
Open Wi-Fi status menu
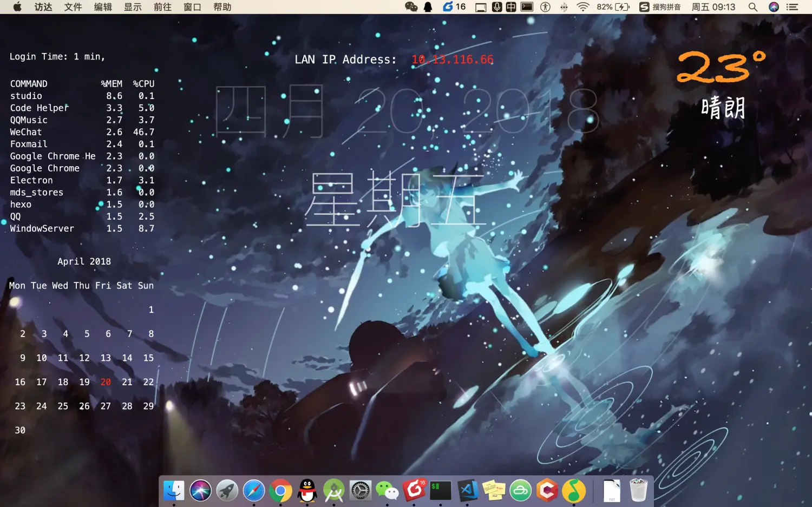[583, 7]
